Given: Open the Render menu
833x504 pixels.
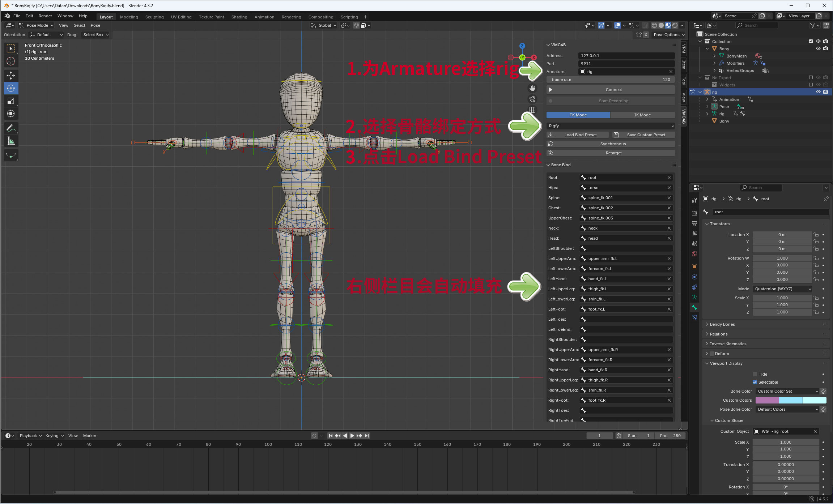Looking at the screenshot, I should click(45, 16).
